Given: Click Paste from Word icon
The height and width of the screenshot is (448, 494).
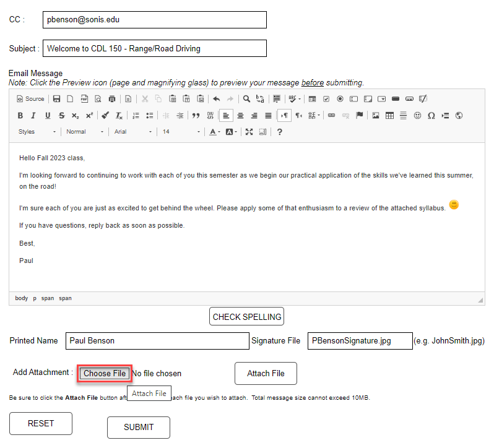Looking at the screenshot, I should pos(201,99).
